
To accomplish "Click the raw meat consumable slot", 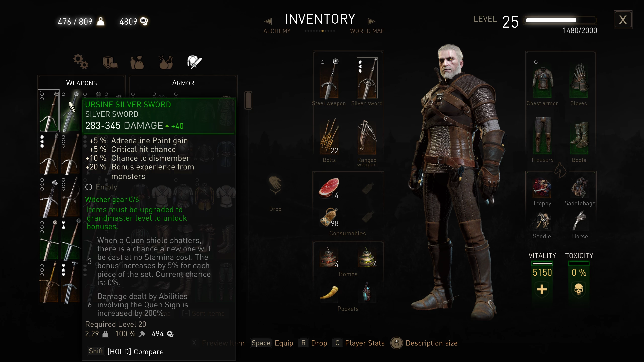I will (329, 188).
